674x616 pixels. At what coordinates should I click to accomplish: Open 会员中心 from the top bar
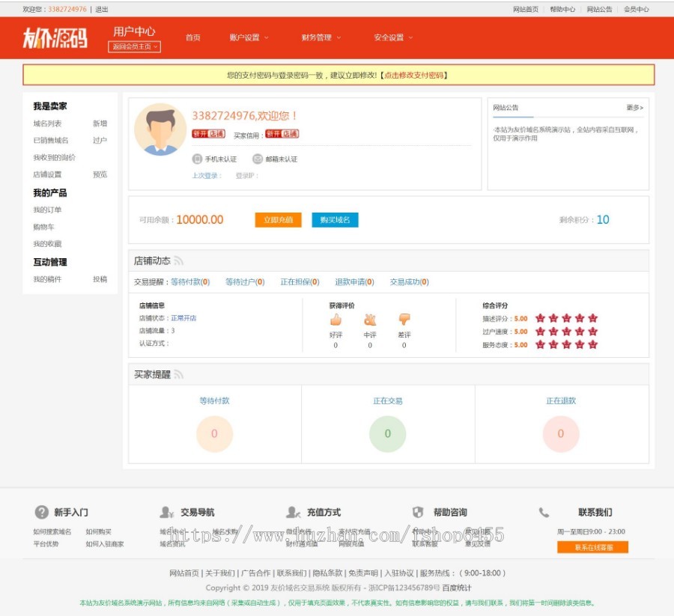click(x=637, y=10)
